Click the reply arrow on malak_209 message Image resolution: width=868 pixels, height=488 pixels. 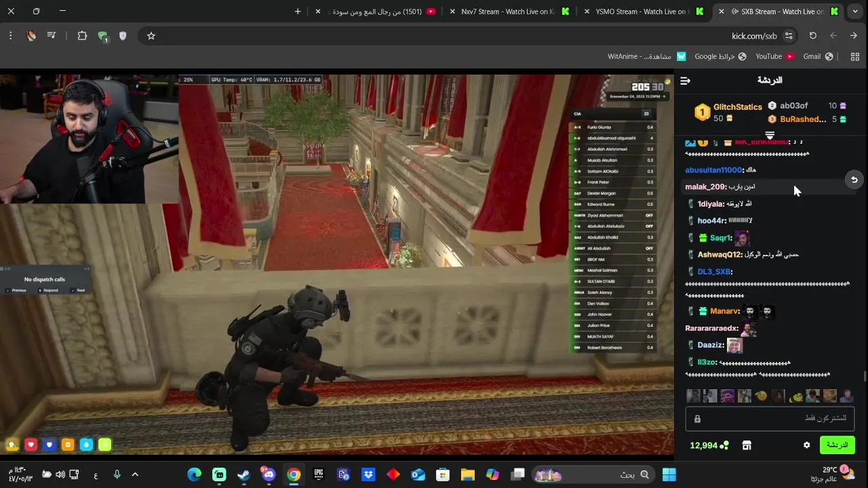point(854,180)
